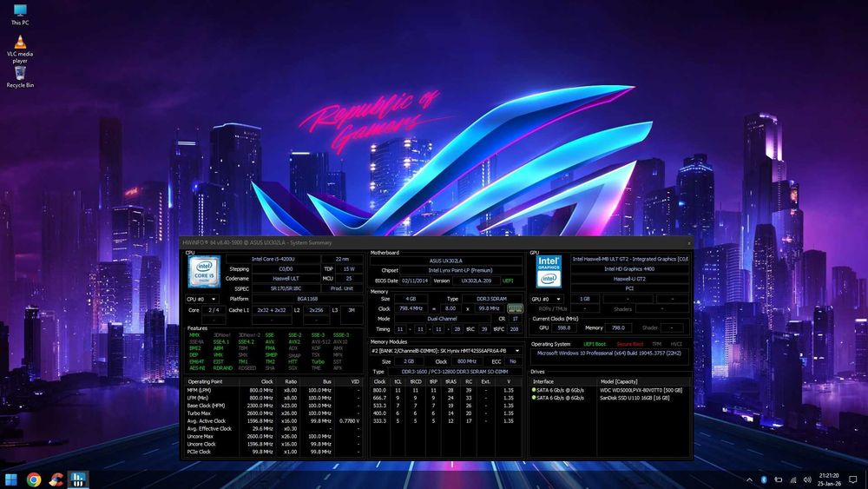Click the tRAS timing column header

(x=450, y=381)
